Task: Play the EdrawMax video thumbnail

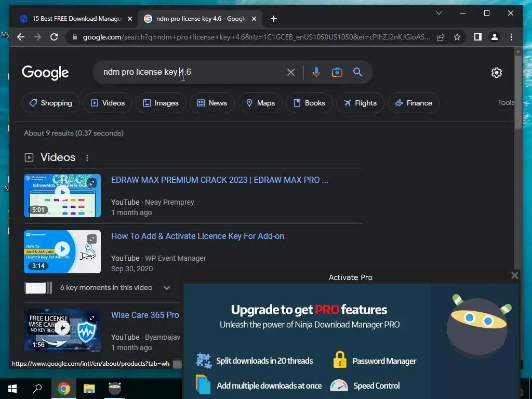Action: click(x=62, y=195)
